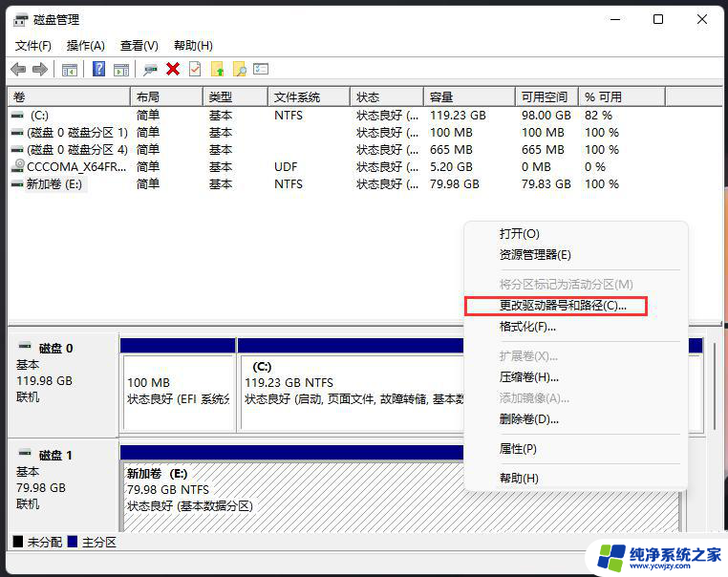Sort by the % 可用 column header

pyautogui.click(x=622, y=97)
